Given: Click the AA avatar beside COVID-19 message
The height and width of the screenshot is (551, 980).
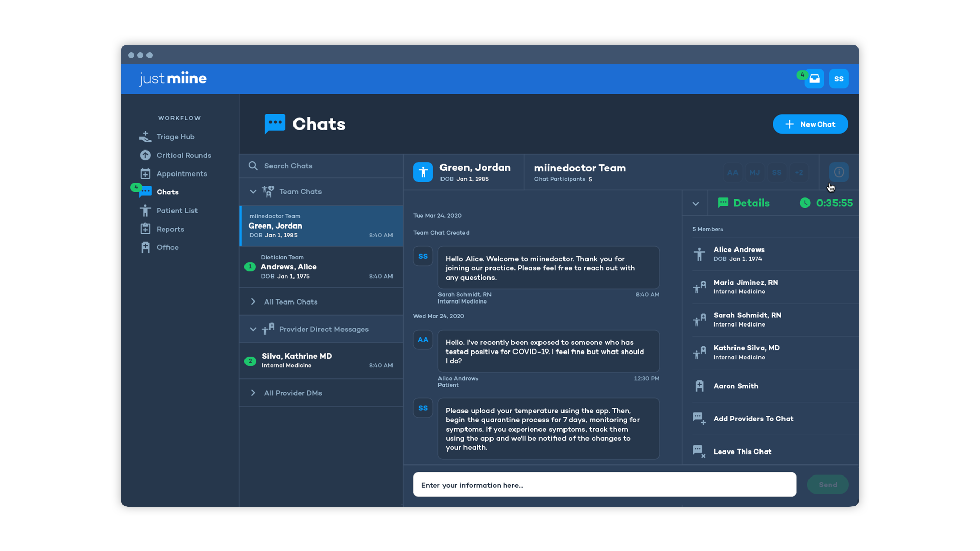Looking at the screenshot, I should coord(423,340).
